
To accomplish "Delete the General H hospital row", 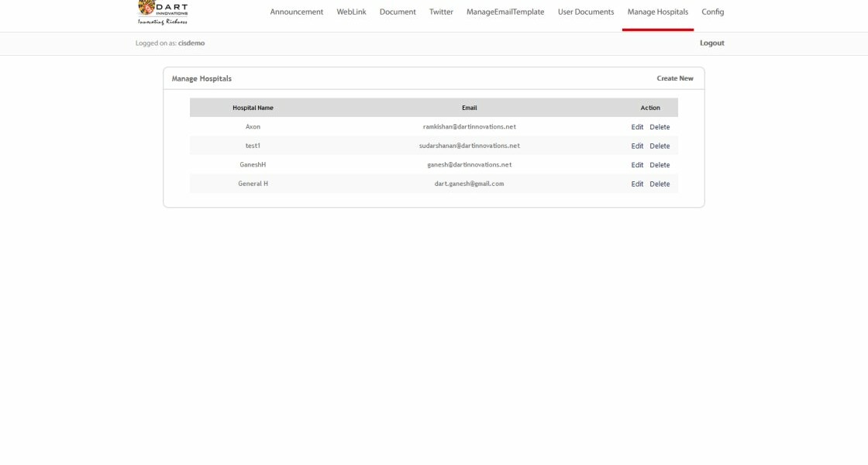I will pyautogui.click(x=660, y=184).
